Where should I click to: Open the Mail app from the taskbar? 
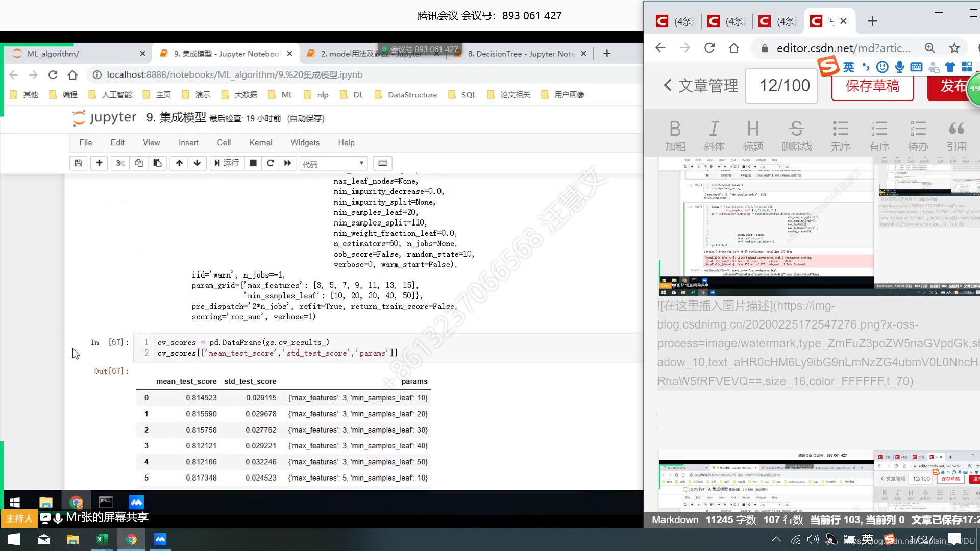pos(44,539)
